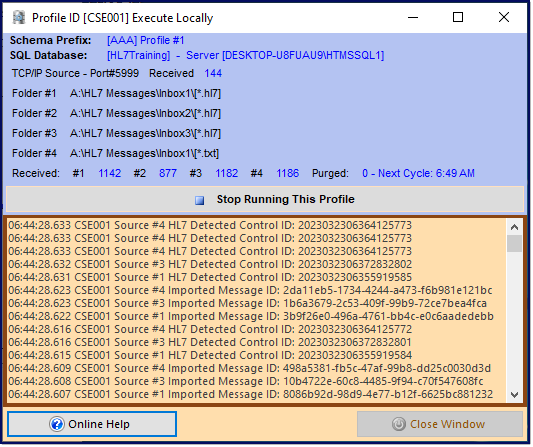Click the 'Purged:' label
This screenshot has width=533, height=447.
tap(330, 174)
